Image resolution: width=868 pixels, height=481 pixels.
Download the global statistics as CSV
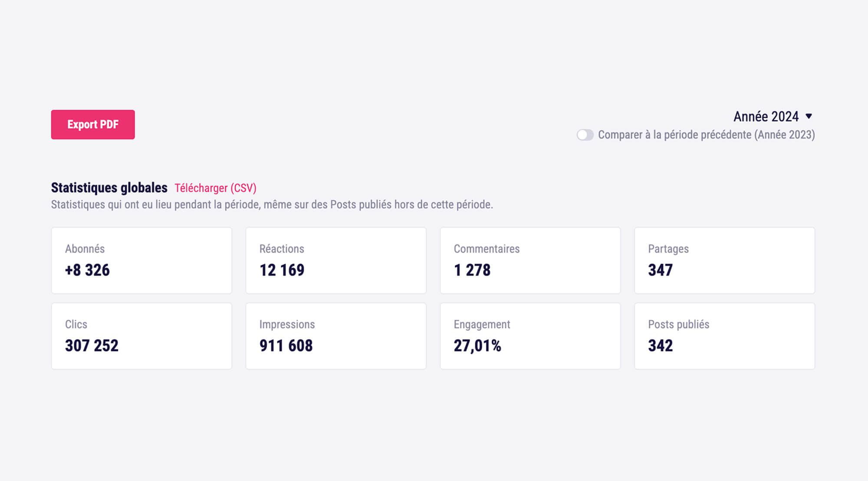(x=215, y=188)
